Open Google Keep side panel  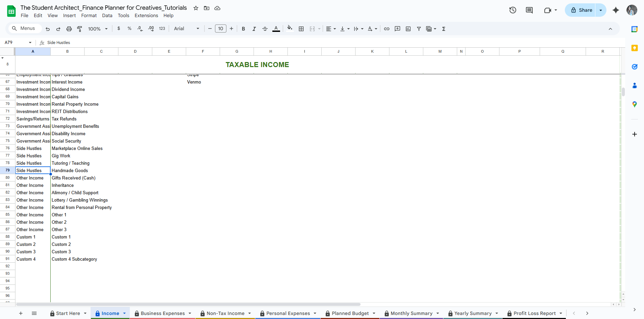(635, 48)
